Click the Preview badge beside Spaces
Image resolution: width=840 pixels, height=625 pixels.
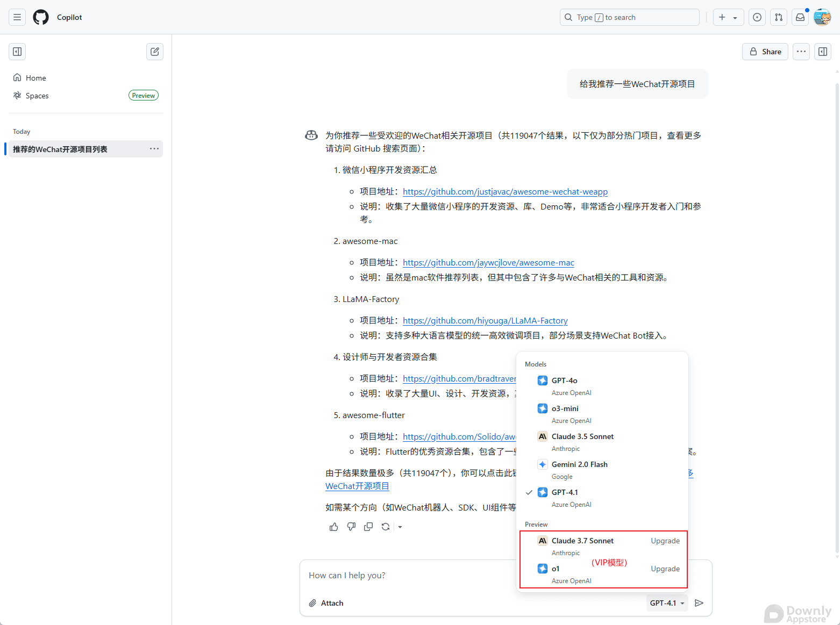(x=144, y=96)
